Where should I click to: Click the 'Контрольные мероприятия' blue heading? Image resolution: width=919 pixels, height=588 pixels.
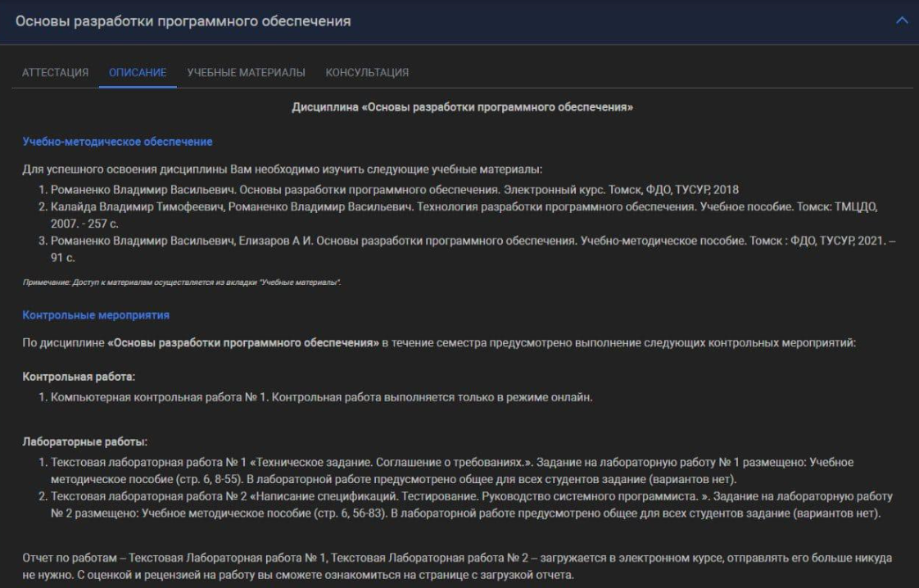coord(96,314)
